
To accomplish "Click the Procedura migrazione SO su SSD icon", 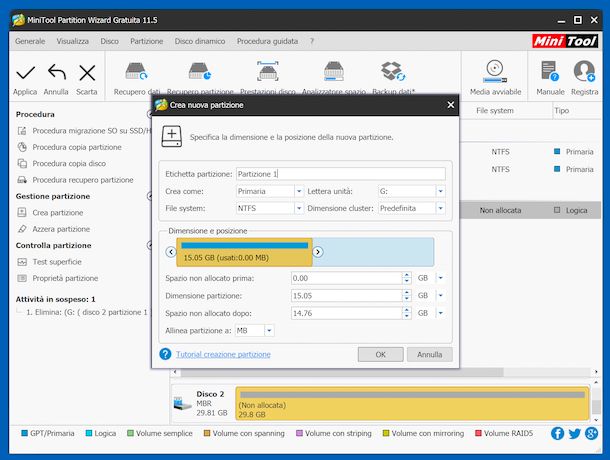I will click(x=22, y=131).
